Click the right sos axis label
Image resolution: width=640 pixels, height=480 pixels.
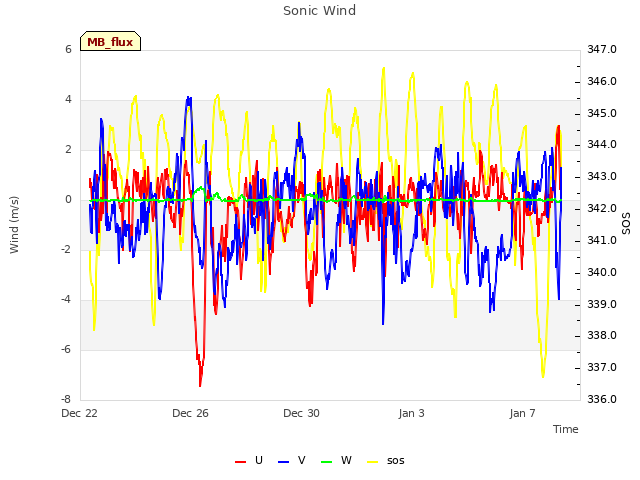tap(626, 223)
